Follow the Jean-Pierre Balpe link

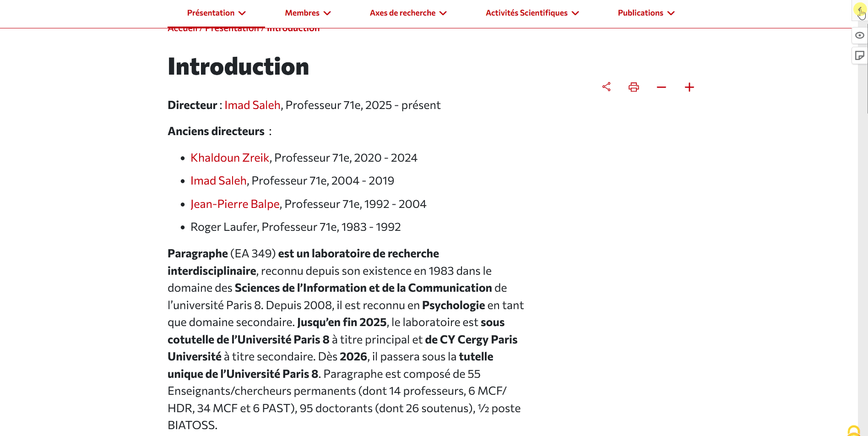(235, 204)
